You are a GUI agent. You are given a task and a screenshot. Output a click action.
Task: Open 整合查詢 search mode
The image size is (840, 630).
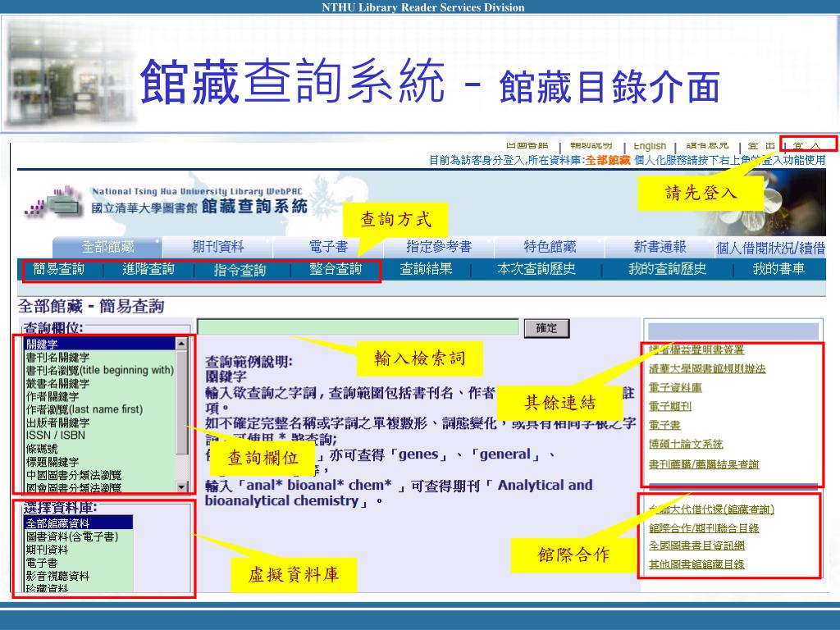336,269
